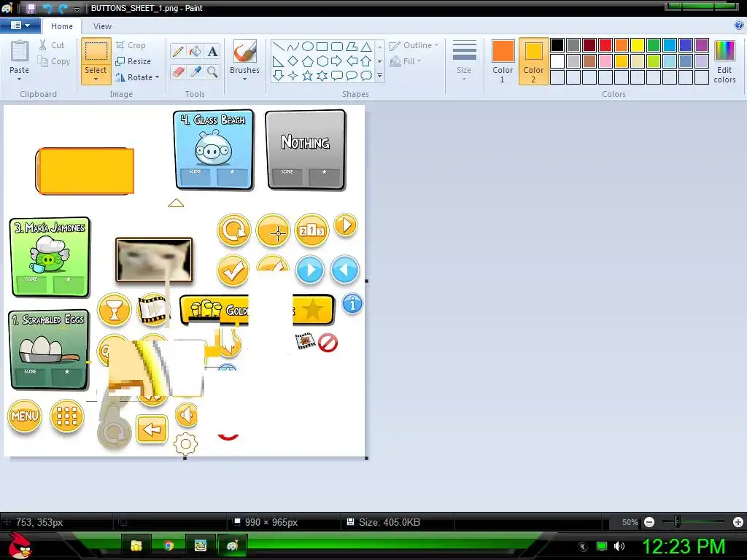Choose the Down arrow shape
Image resolution: width=747 pixels, height=560 pixels.
pyautogui.click(x=279, y=75)
